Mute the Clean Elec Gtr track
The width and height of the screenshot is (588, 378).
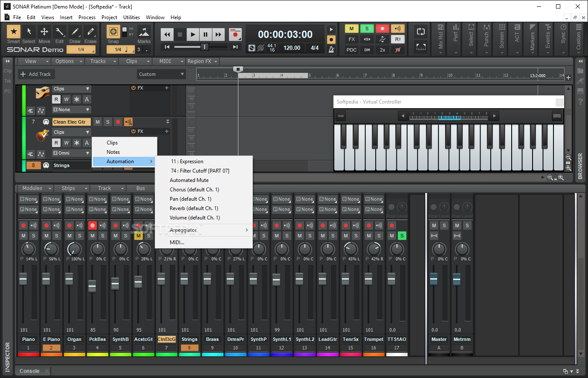point(98,122)
